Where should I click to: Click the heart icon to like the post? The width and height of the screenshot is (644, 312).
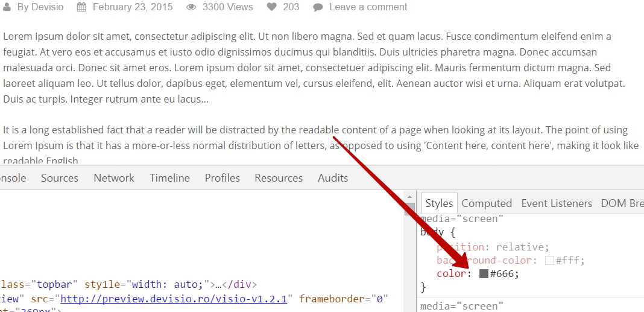[272, 7]
